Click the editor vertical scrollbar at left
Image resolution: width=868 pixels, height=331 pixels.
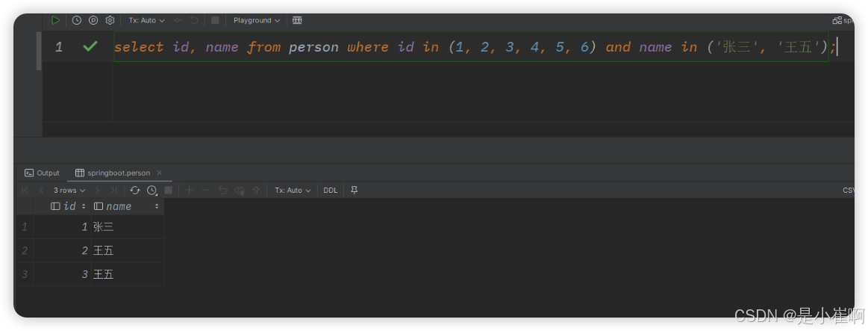point(39,51)
